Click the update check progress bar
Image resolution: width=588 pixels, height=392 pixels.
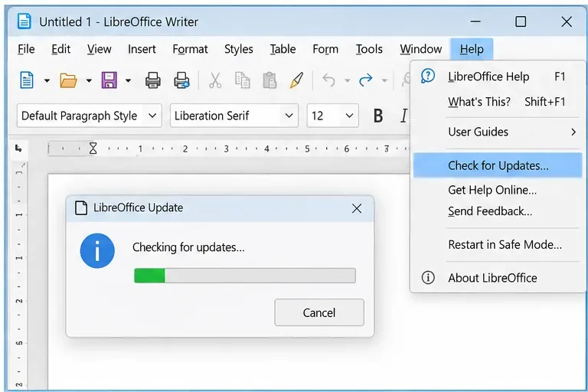pos(245,276)
